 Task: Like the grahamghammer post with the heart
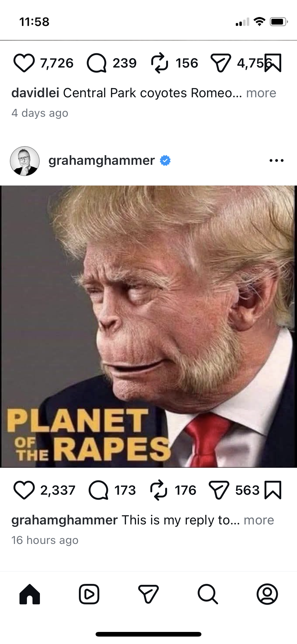(24, 490)
